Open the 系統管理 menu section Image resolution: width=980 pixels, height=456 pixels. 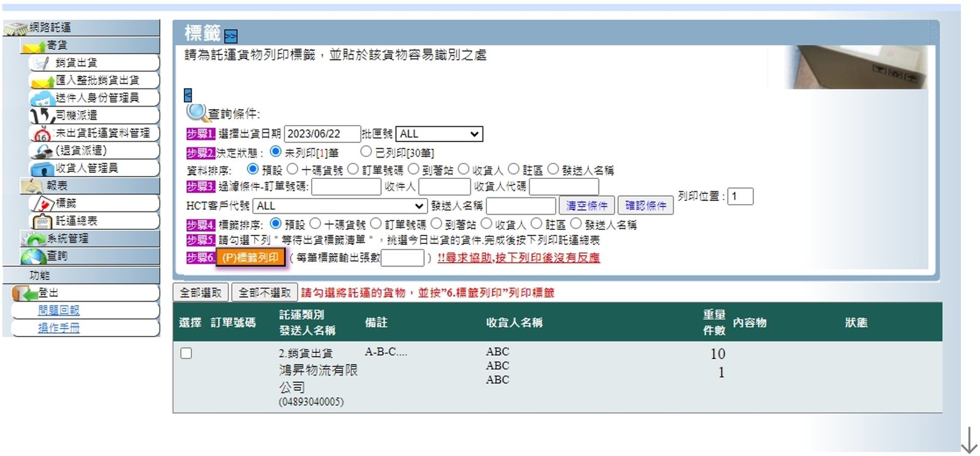click(67, 238)
